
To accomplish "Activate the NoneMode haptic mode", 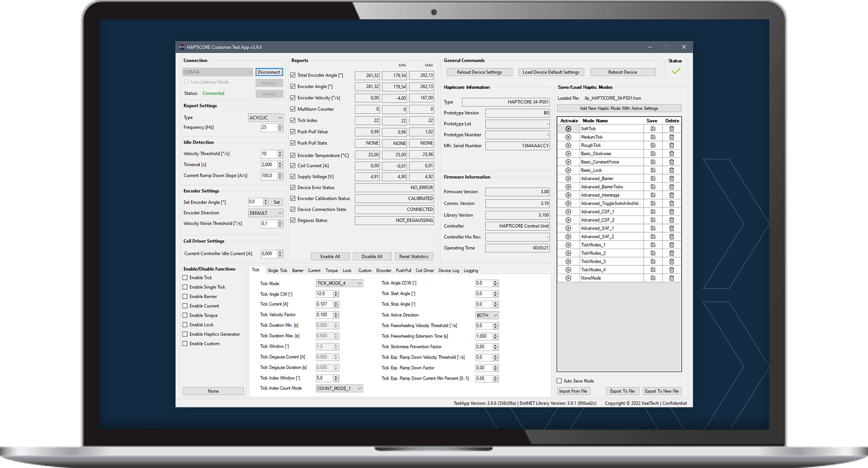I will tap(568, 278).
